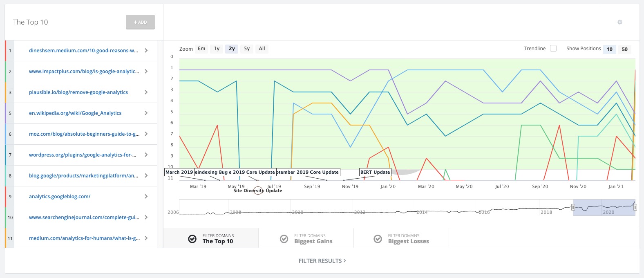Expand chevron for plausible.io row
This screenshot has width=644, height=278.
point(146,92)
